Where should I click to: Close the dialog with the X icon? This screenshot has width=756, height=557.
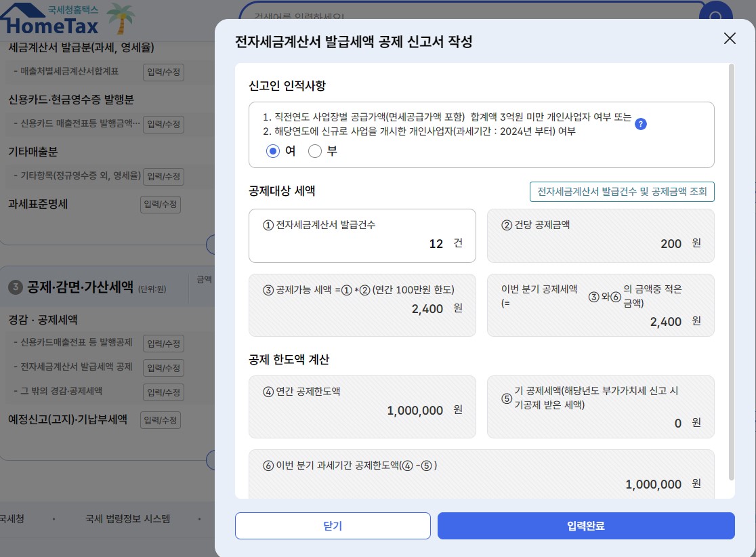click(x=730, y=39)
